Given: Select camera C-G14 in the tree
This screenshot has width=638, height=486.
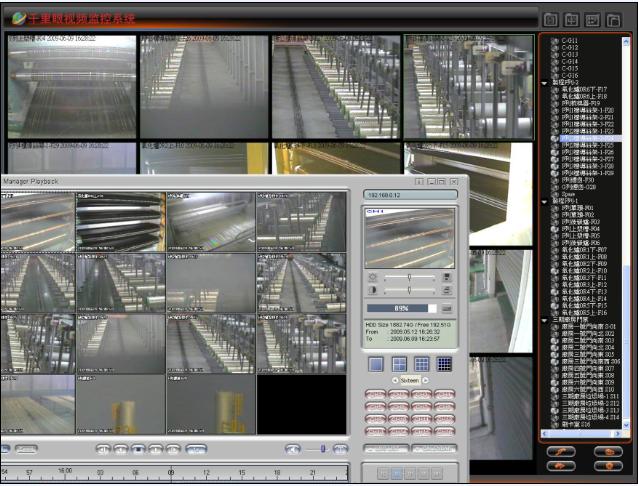Looking at the screenshot, I should coord(570,61).
